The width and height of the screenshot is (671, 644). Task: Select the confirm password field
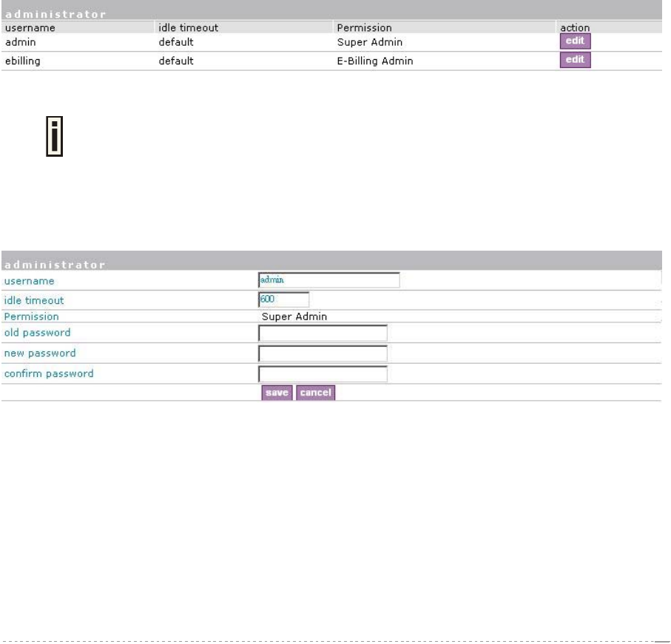(323, 374)
